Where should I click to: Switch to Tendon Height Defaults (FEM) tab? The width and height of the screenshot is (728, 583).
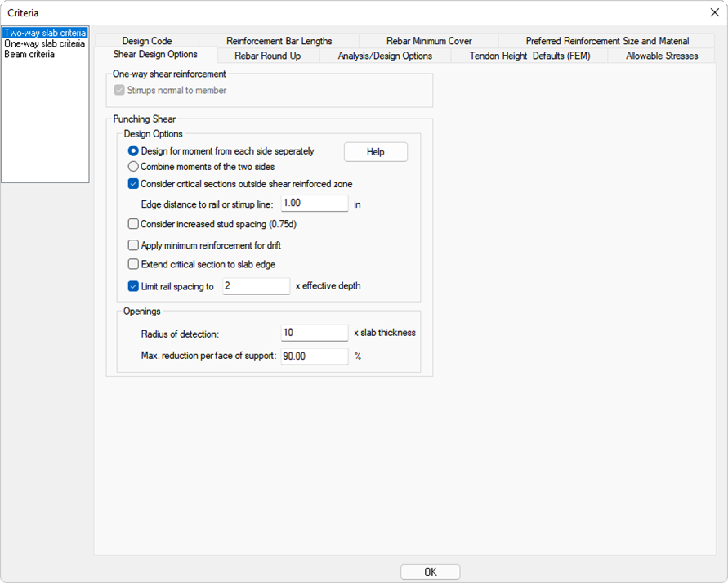pyautogui.click(x=529, y=56)
